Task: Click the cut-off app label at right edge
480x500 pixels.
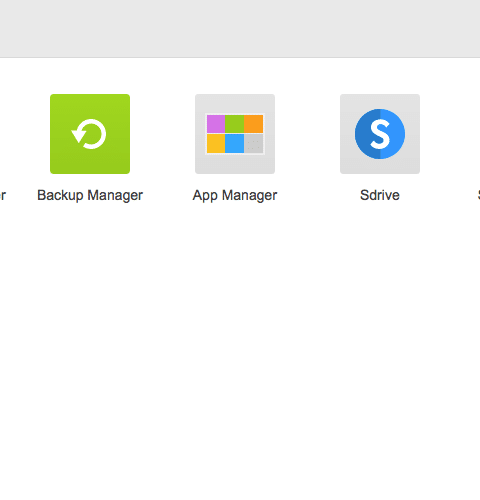Action: point(479,195)
